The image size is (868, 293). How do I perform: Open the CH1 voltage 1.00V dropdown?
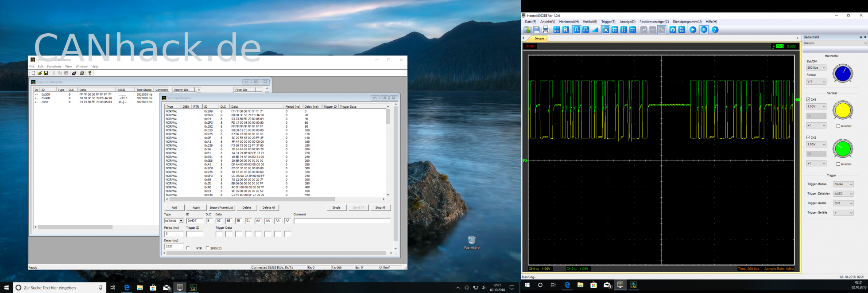(x=816, y=107)
